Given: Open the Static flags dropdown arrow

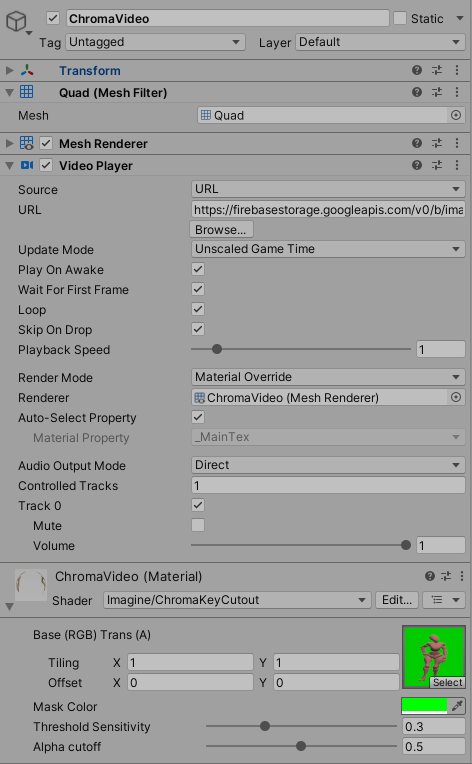Looking at the screenshot, I should click(459, 19).
